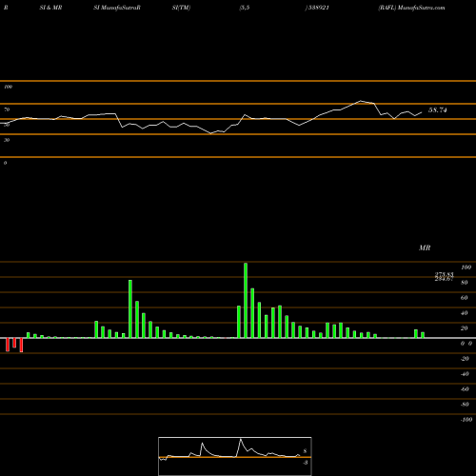Click the MR axis label -60

[465, 389]
